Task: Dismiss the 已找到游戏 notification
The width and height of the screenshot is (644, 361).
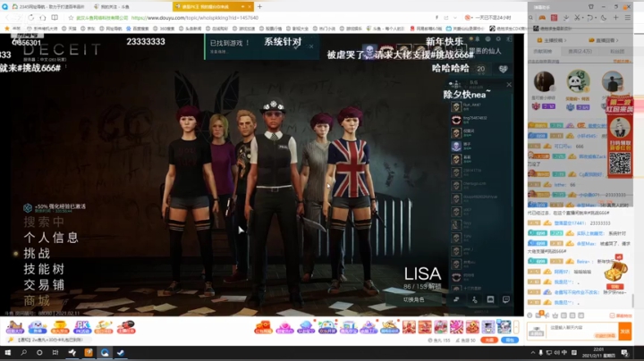Action: [x=311, y=46]
